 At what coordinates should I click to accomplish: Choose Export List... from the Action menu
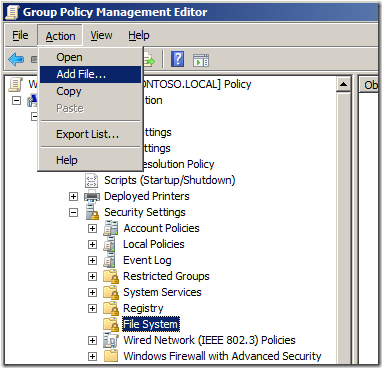coord(90,134)
